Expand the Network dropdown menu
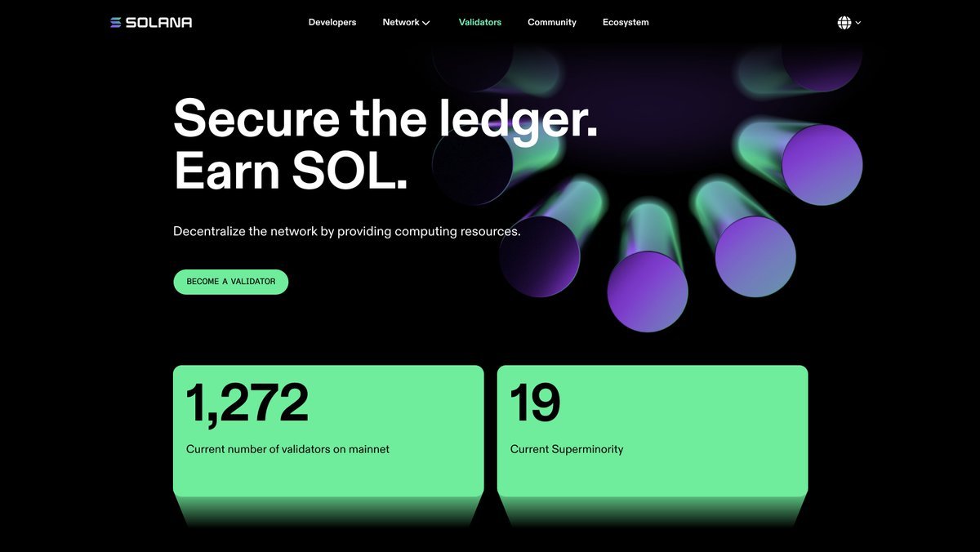 point(406,22)
